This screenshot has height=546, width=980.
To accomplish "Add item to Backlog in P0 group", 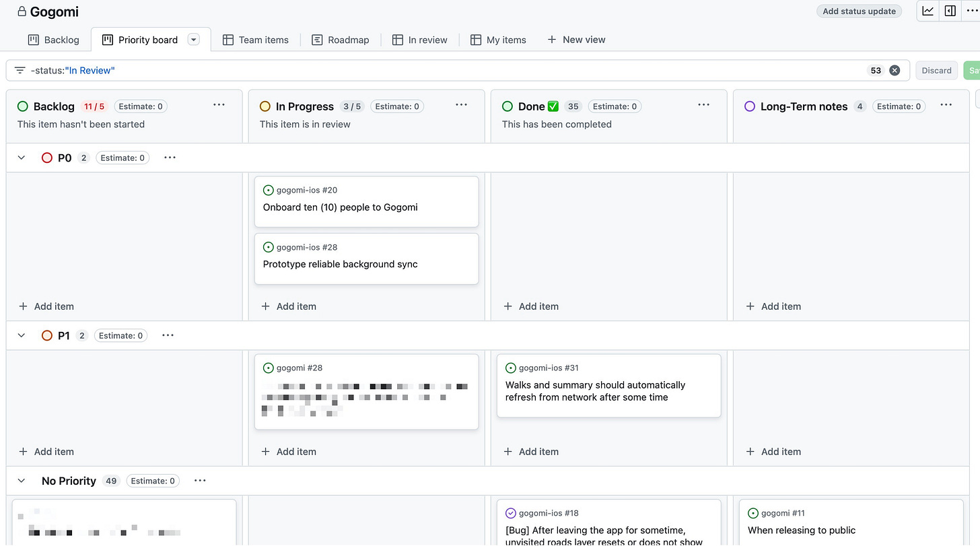I will [46, 306].
